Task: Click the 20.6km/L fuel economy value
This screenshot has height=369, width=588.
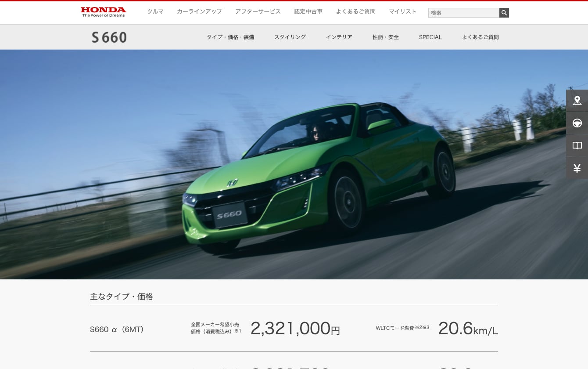Action: [x=468, y=329]
